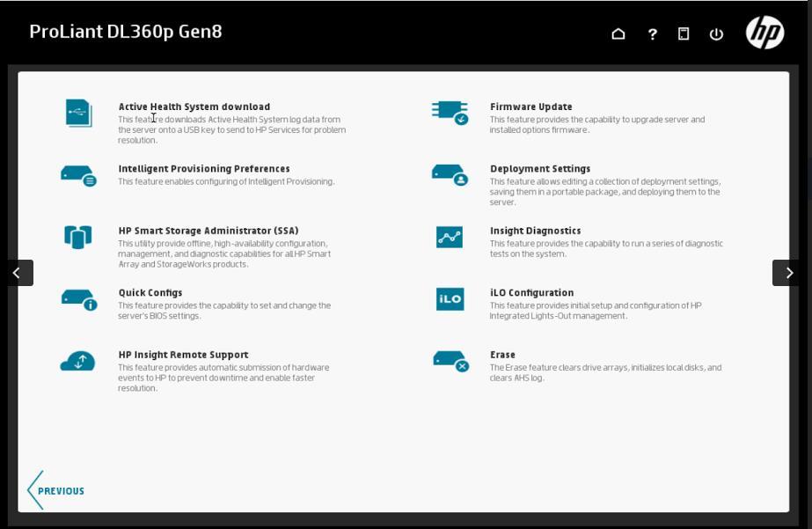Image resolution: width=812 pixels, height=529 pixels.
Task: Click the HP logo
Action: (x=764, y=32)
